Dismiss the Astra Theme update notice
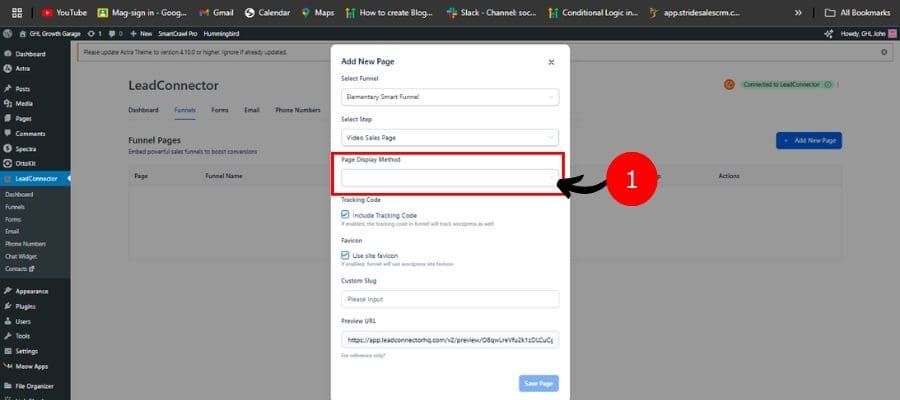The width and height of the screenshot is (900, 400). (x=884, y=52)
